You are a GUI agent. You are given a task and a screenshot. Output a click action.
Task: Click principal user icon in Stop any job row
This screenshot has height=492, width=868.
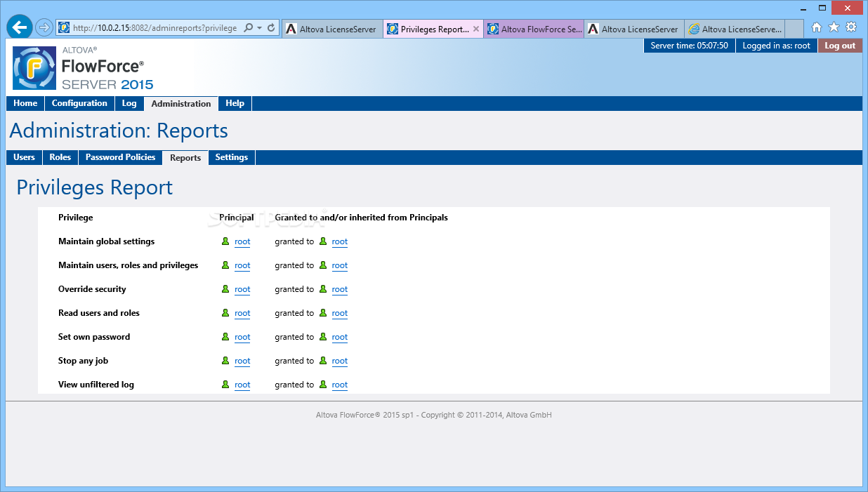click(x=225, y=360)
